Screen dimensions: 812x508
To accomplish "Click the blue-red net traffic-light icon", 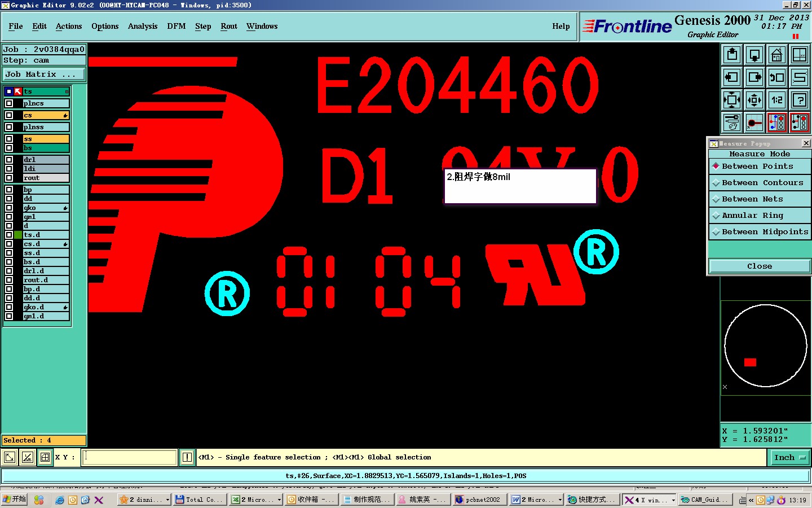I will 777,122.
